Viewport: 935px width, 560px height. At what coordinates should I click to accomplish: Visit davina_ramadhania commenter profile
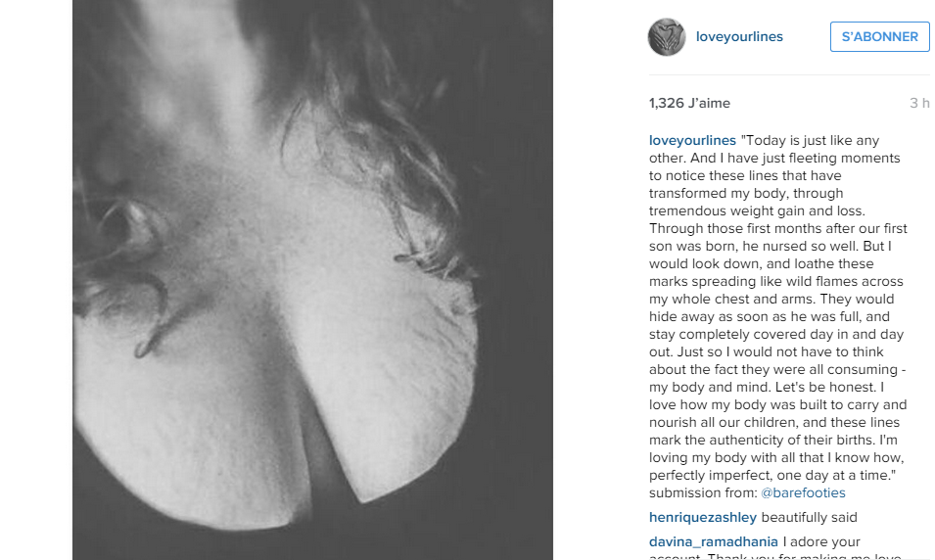tap(713, 541)
